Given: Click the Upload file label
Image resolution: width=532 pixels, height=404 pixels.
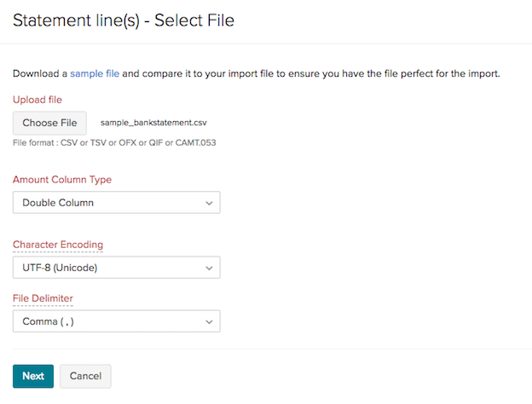Looking at the screenshot, I should (x=37, y=100).
